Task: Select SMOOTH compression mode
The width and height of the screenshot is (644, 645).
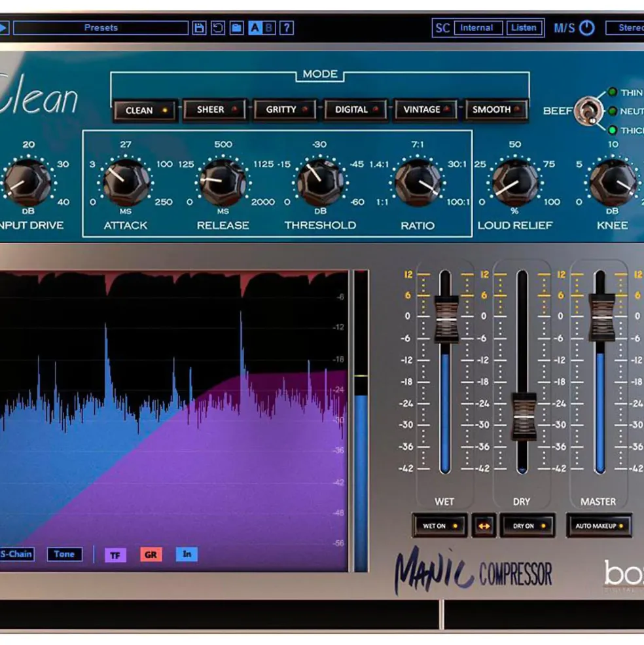Action: [x=496, y=109]
